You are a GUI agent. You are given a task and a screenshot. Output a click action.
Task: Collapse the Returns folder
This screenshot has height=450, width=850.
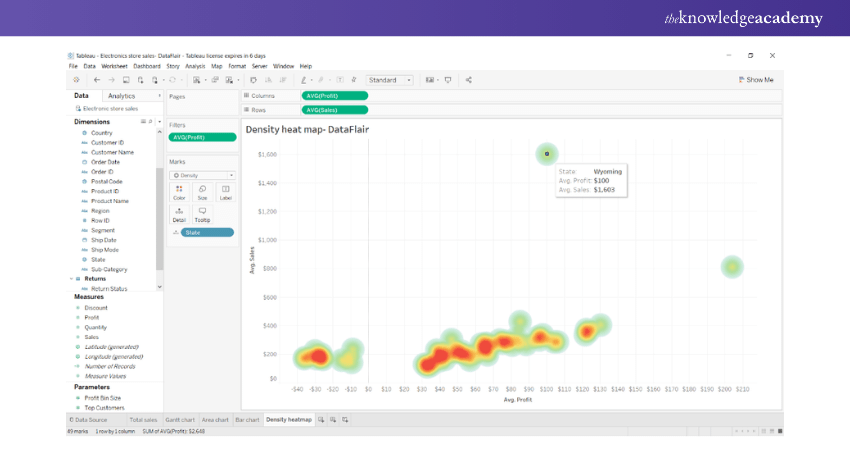(71, 279)
